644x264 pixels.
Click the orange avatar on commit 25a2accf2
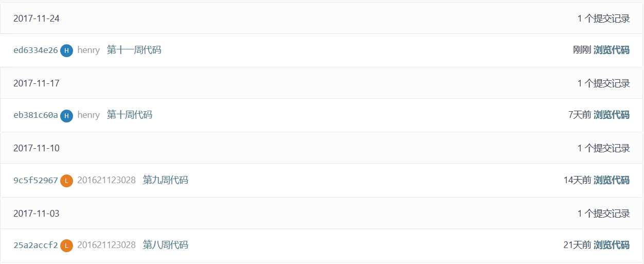click(66, 245)
